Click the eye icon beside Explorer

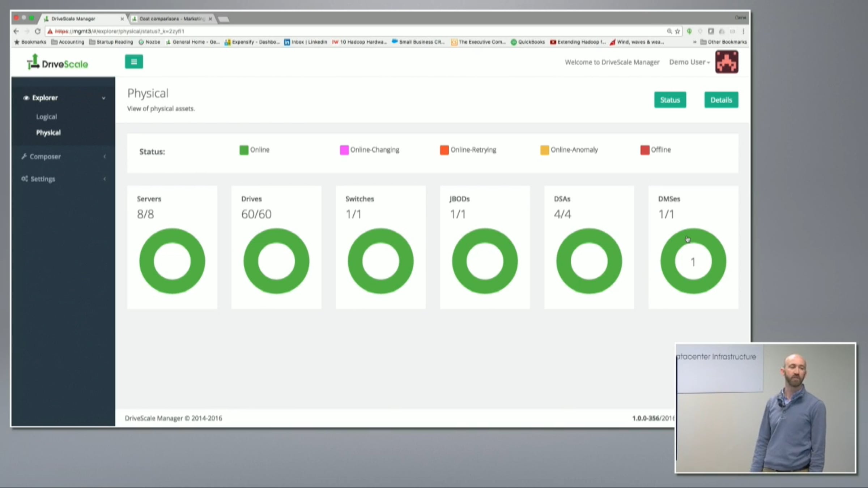click(26, 98)
